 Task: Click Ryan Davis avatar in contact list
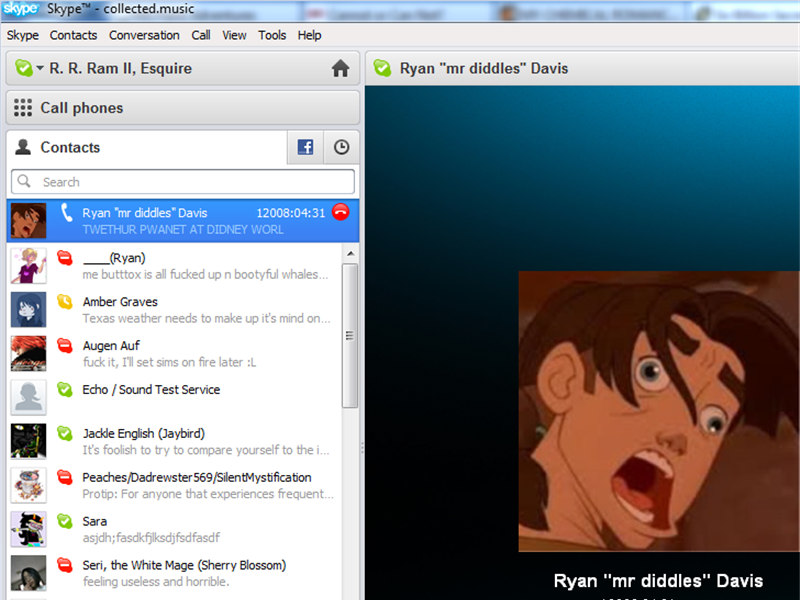pos(29,220)
